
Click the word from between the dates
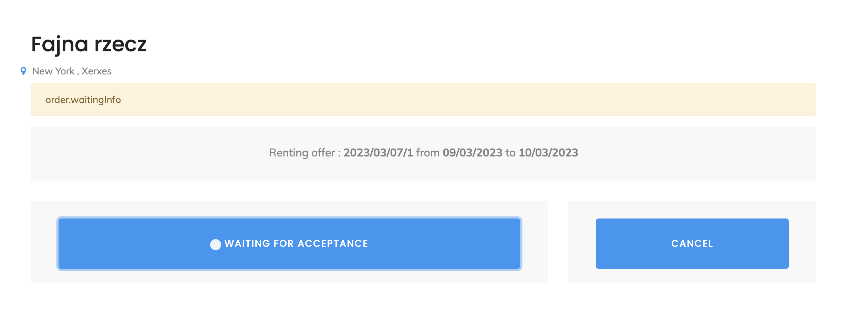tap(428, 153)
